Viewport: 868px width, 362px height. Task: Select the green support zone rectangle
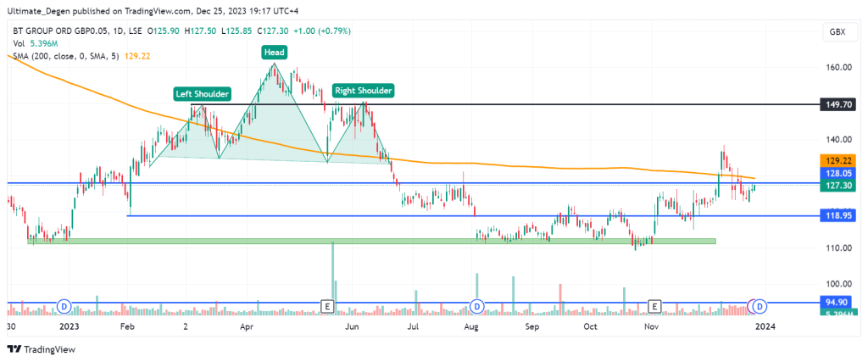click(x=371, y=242)
